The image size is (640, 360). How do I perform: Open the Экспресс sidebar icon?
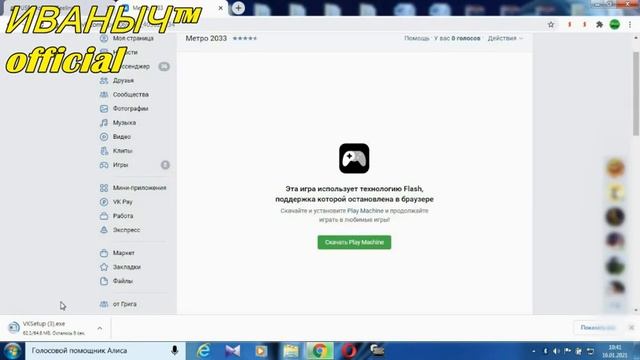pos(104,230)
